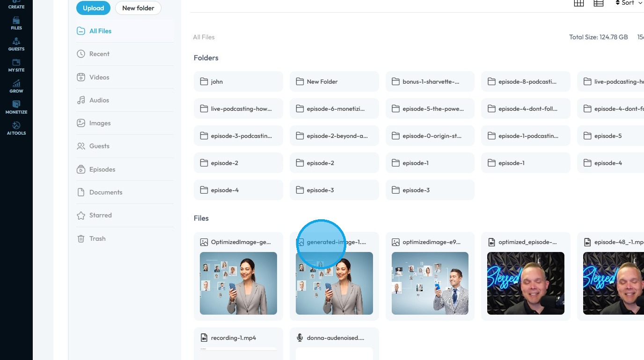Open the episode-3-podcastin folder
The width and height of the screenshot is (644, 360).
[238, 136]
